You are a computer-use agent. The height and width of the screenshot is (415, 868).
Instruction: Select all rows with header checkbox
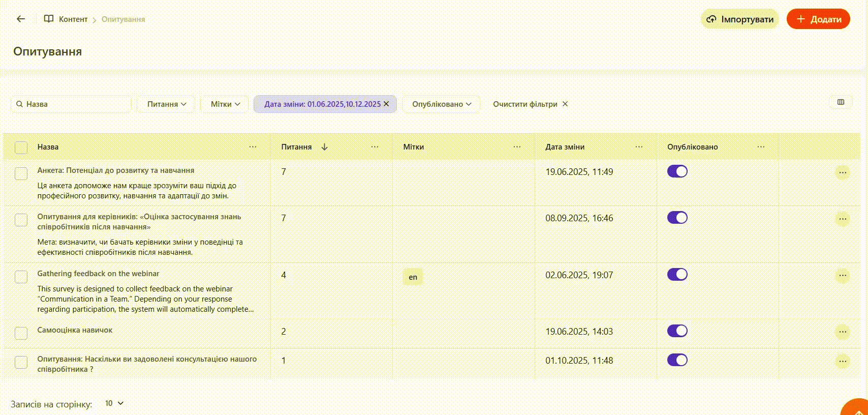[x=21, y=147]
